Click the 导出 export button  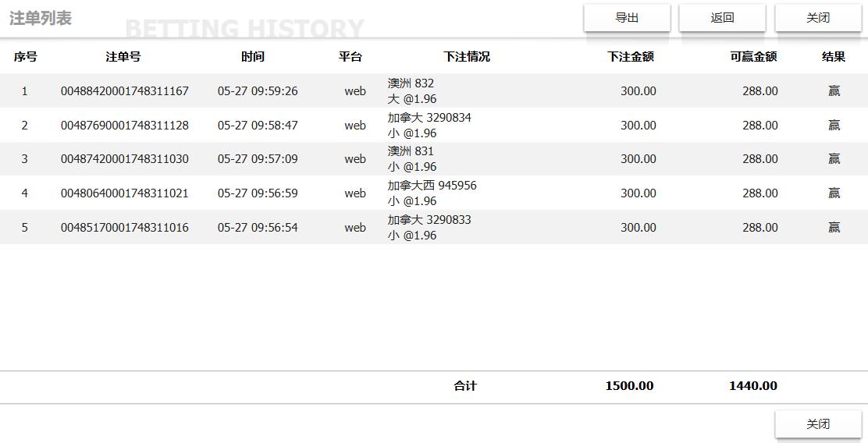[x=627, y=18]
